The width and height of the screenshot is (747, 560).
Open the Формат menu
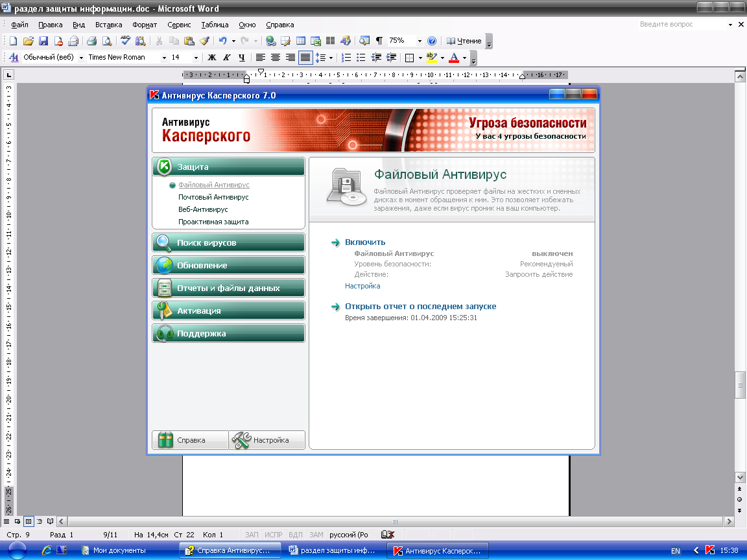click(x=145, y=25)
